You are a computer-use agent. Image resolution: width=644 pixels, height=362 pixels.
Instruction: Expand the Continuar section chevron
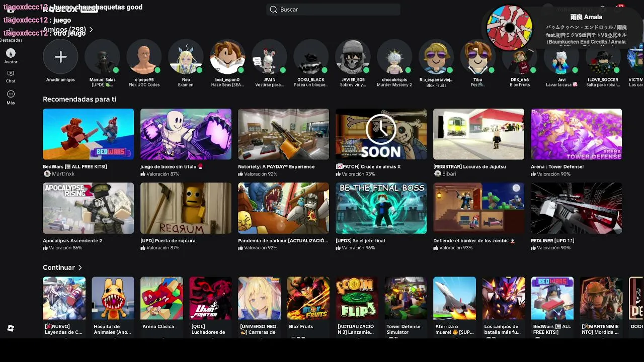tap(80, 267)
